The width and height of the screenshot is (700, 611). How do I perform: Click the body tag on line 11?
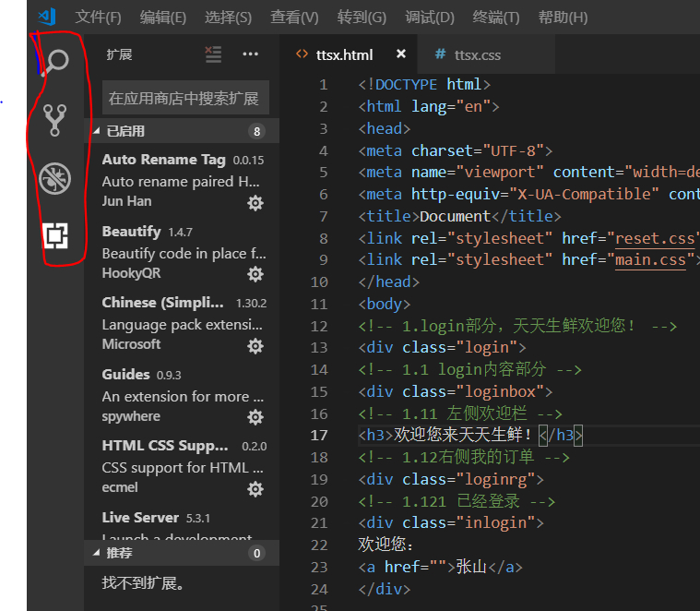[385, 304]
